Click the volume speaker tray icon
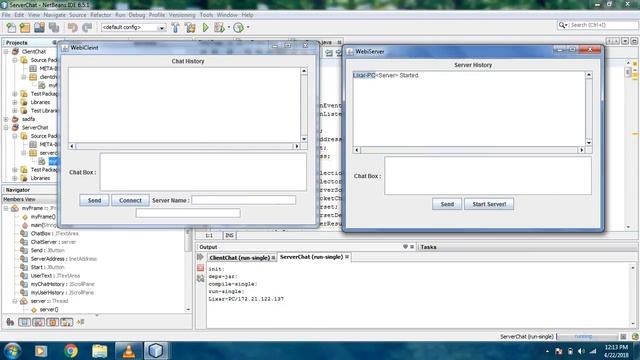The width and height of the screenshot is (640, 360). (582, 351)
